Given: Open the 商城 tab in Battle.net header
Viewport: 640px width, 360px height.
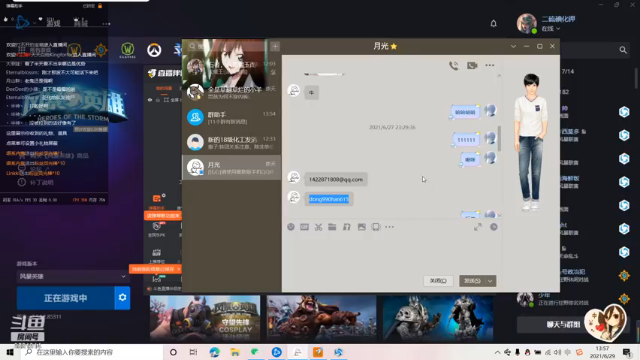Looking at the screenshot, I should [x=80, y=22].
